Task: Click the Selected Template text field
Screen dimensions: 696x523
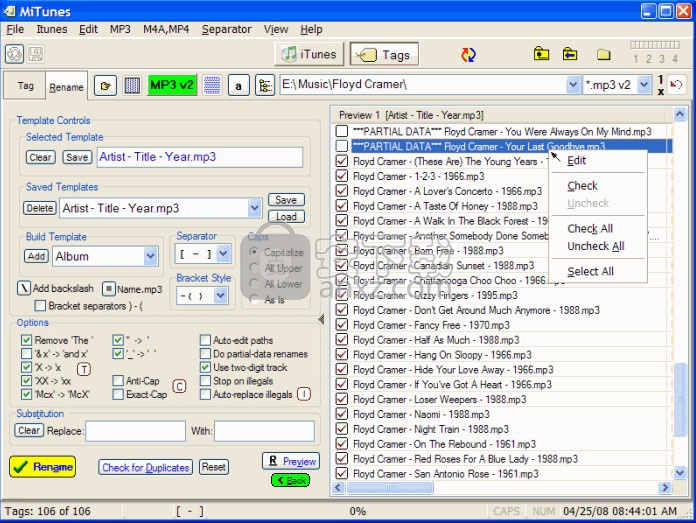Action: pyautogui.click(x=200, y=157)
